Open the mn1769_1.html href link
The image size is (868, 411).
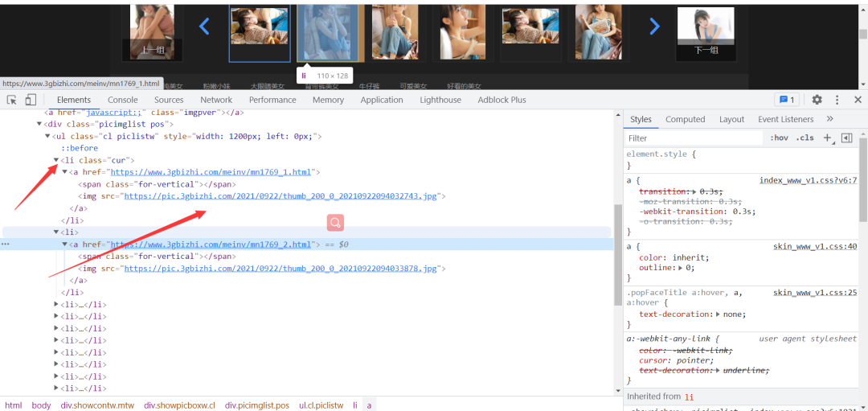[211, 172]
